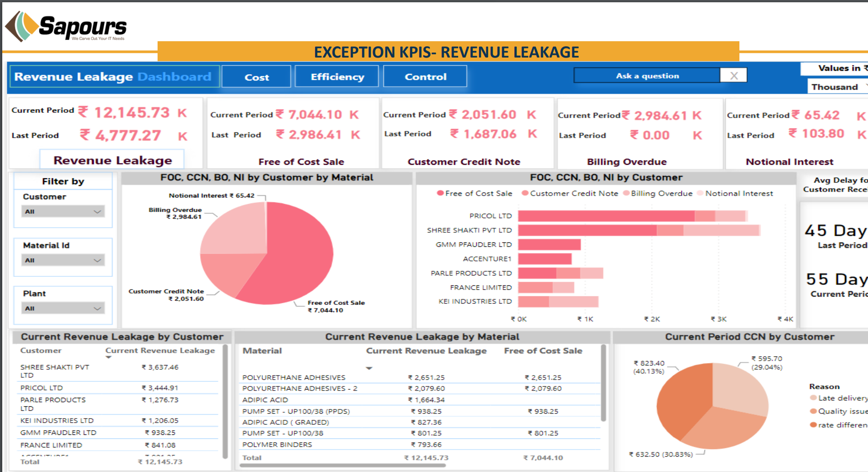
Task: Select Notional Interest legend marker
Action: click(700, 193)
